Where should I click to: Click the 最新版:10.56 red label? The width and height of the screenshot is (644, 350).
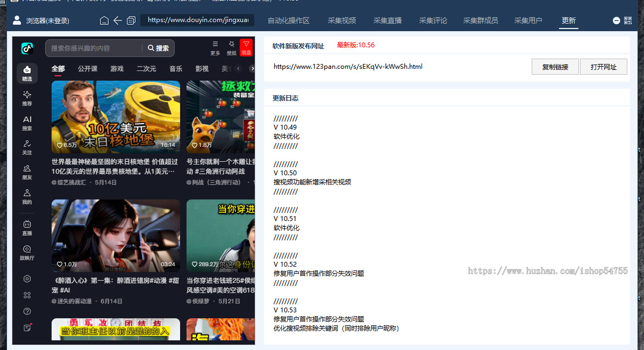point(356,45)
